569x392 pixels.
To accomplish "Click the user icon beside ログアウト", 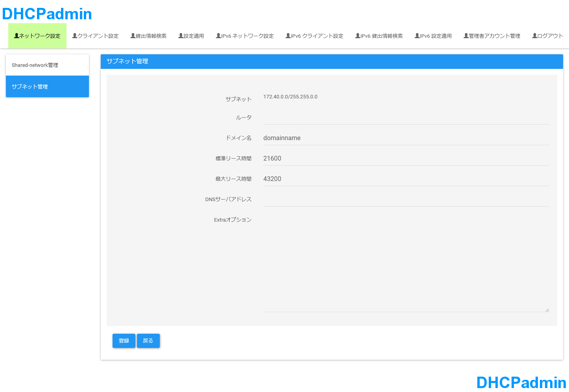I will [x=535, y=36].
